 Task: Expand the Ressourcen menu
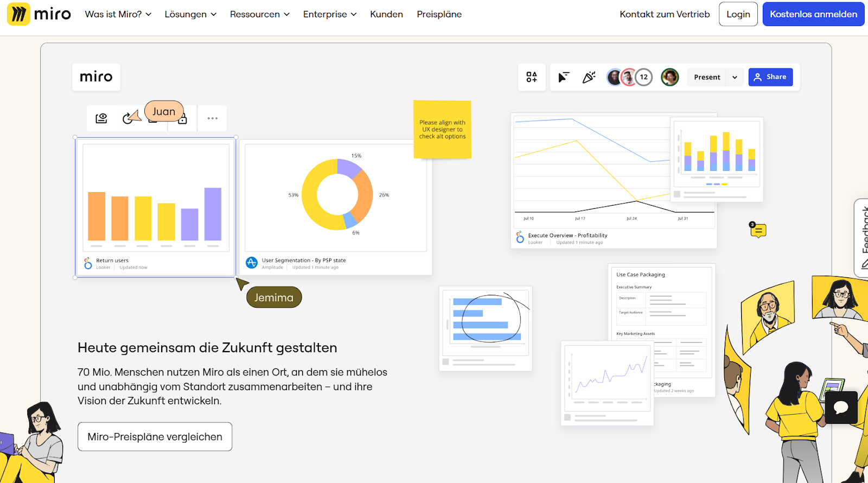[260, 14]
